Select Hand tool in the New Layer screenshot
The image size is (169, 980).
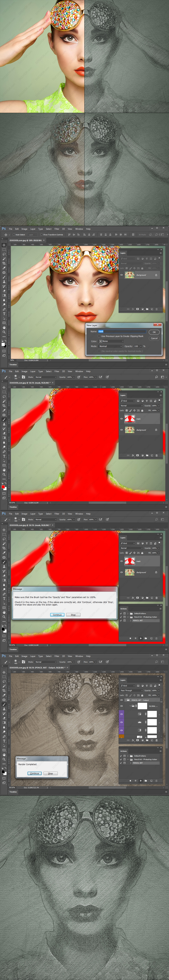coord(4,327)
